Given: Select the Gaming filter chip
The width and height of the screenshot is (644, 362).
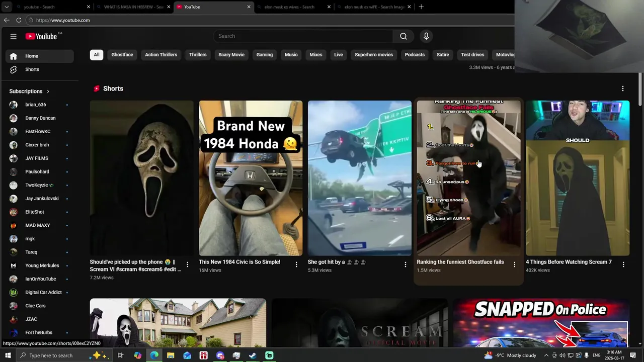Looking at the screenshot, I should click(x=265, y=55).
